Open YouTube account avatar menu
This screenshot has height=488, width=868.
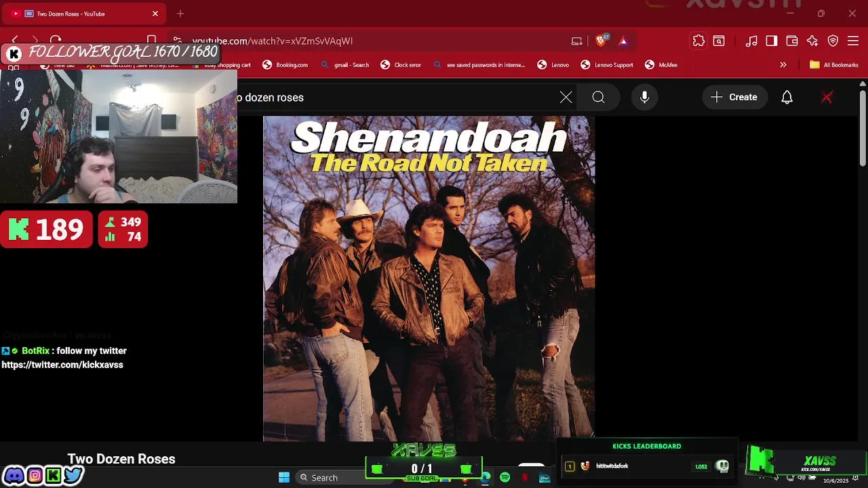pos(827,98)
